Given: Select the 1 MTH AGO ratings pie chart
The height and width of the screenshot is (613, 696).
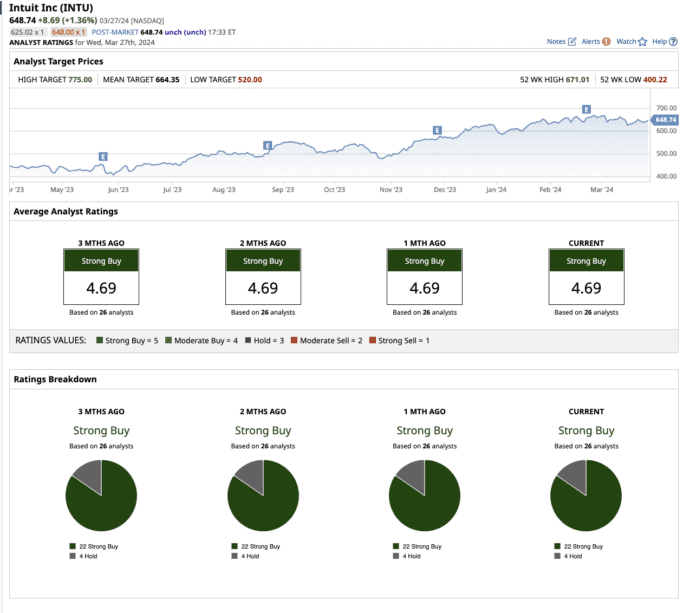Looking at the screenshot, I should (424, 496).
